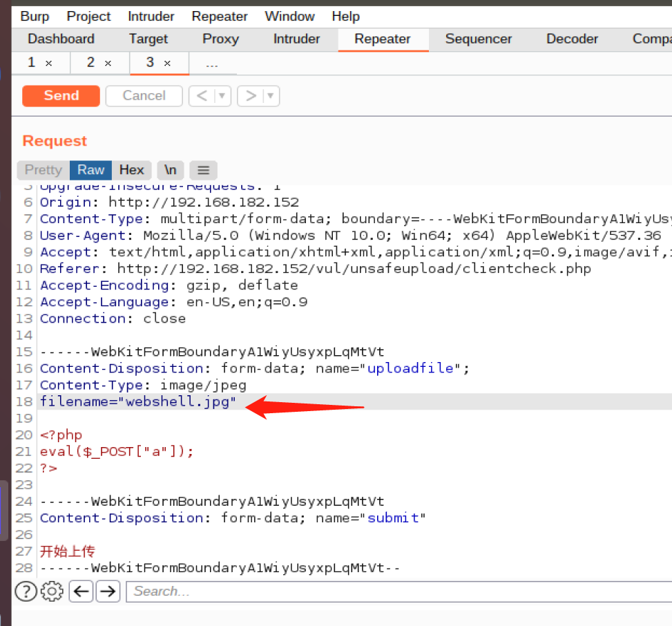Open the Repeater menu in menu bar
Viewport: 672px width, 626px height.
tap(220, 17)
